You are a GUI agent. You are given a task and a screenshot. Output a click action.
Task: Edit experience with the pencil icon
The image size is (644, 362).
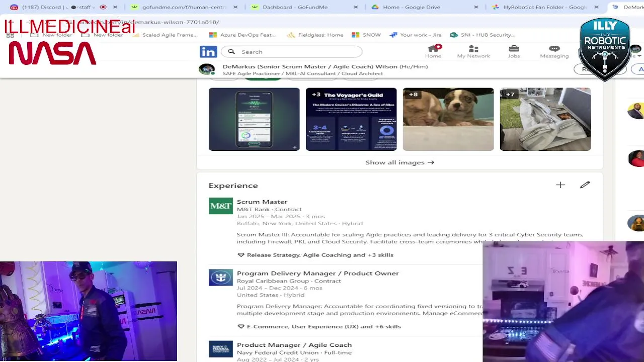point(585,185)
